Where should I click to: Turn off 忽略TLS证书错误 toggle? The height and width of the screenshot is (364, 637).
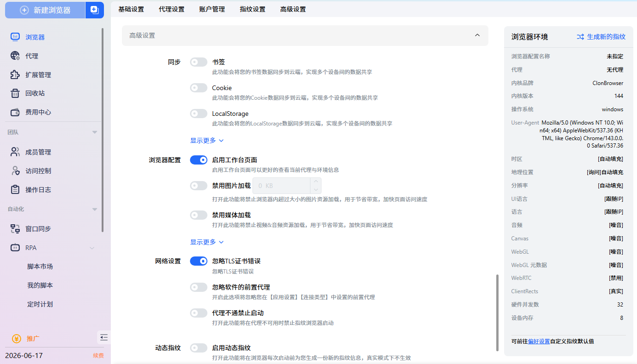coord(198,261)
